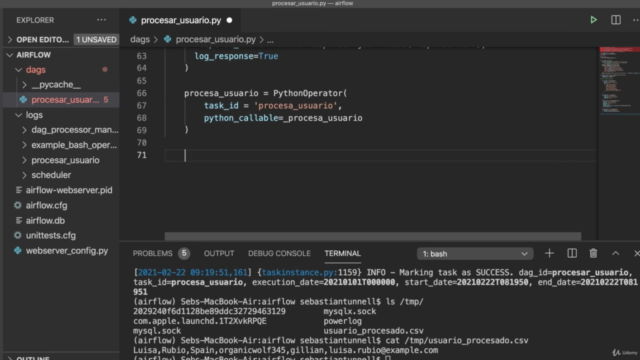Switch to the Output tab
This screenshot has height=360, width=640.
coord(219,253)
